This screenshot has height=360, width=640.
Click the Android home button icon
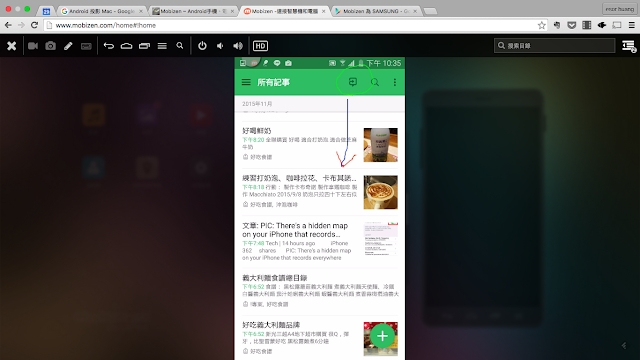[127, 46]
